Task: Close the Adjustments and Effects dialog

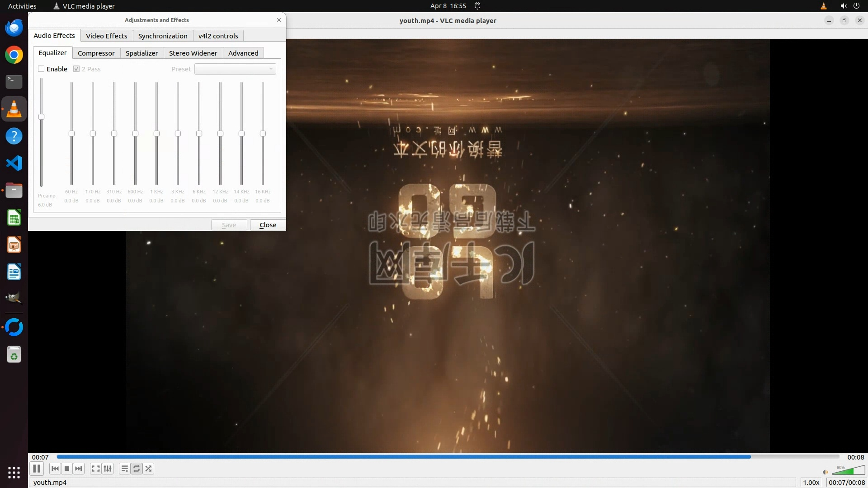Action: pyautogui.click(x=268, y=225)
